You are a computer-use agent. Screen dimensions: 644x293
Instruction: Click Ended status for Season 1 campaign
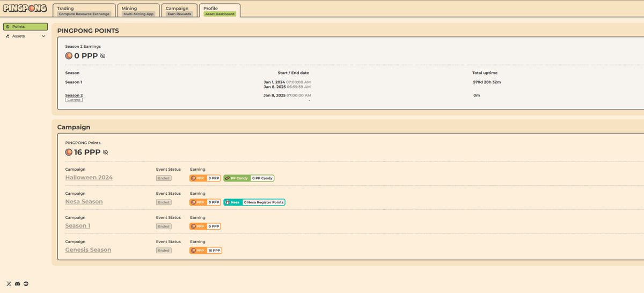click(x=164, y=226)
